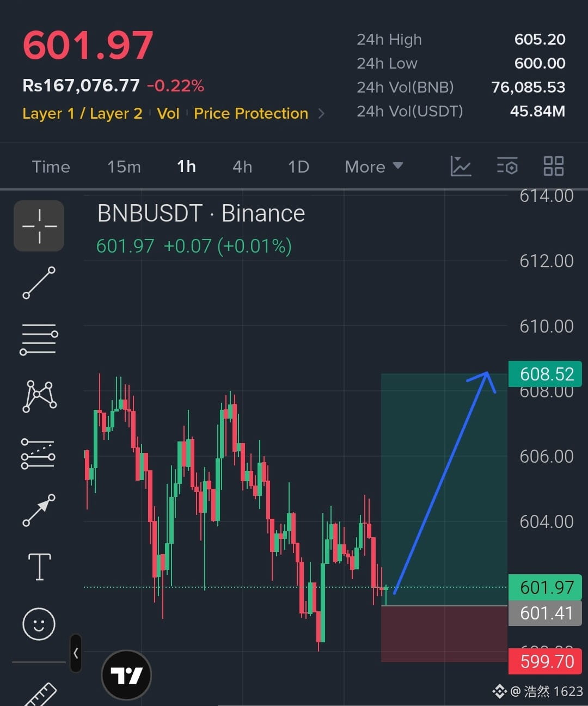
Task: Open chart indicators icon
Action: click(461, 166)
